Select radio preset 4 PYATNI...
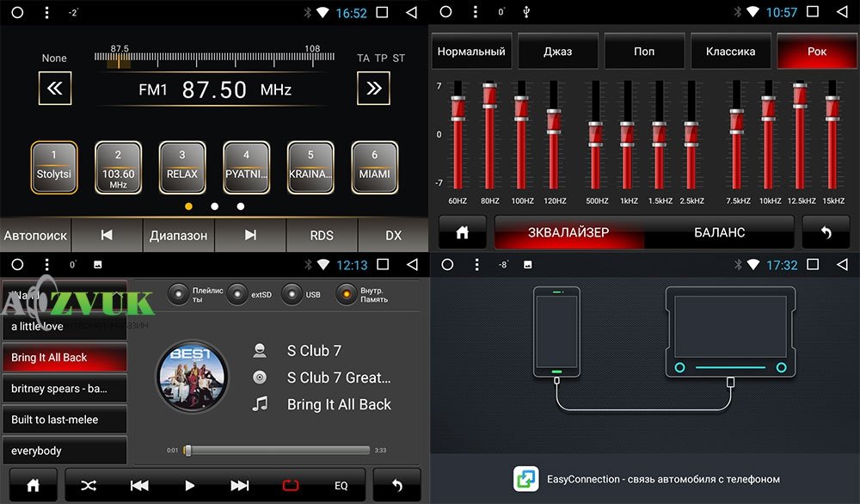Screen dimensions: 860x504 click(246, 168)
